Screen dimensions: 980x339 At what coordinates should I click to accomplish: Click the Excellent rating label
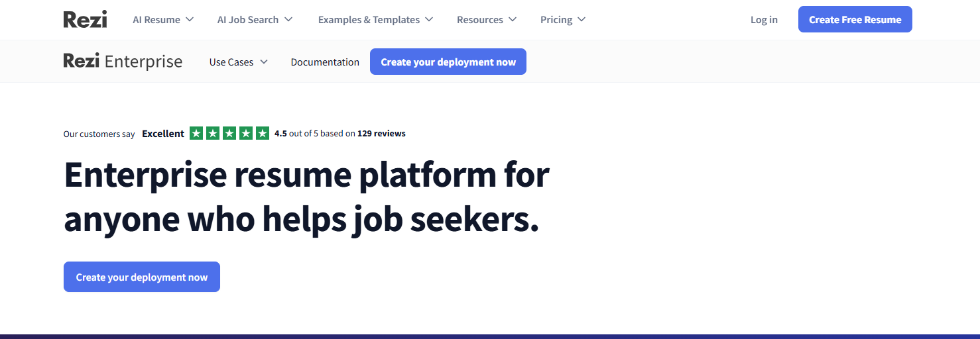pyautogui.click(x=163, y=133)
